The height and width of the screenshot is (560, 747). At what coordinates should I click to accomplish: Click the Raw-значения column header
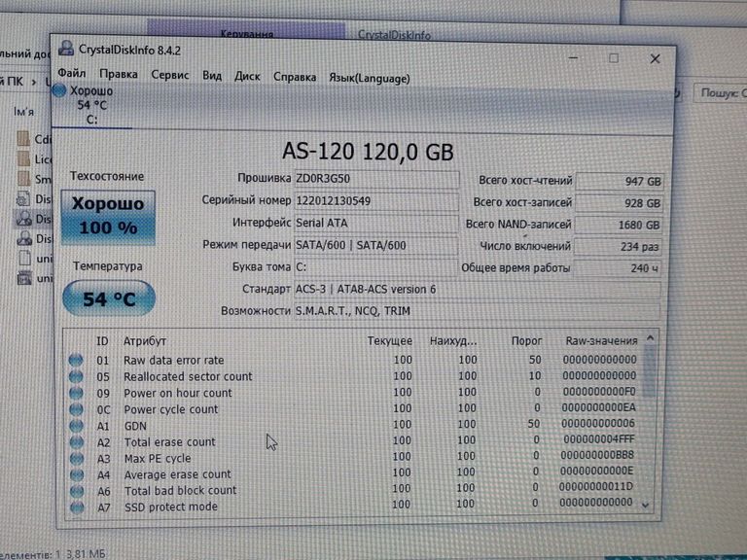click(601, 341)
